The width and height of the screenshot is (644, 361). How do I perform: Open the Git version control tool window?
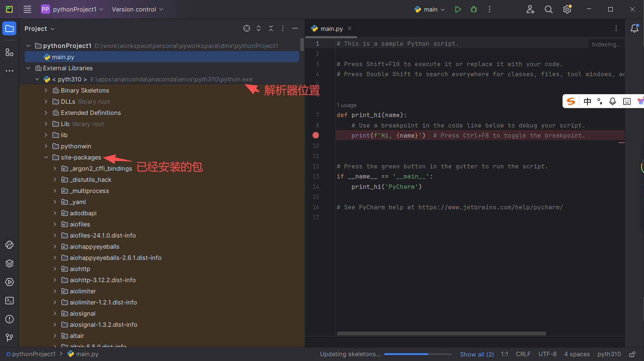click(x=9, y=338)
